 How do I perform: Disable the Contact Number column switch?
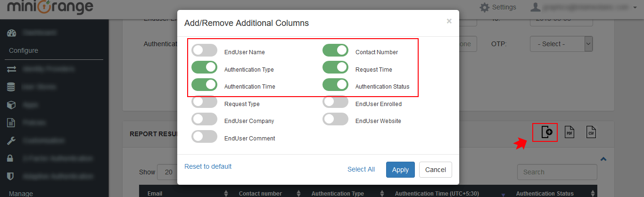pyautogui.click(x=335, y=50)
